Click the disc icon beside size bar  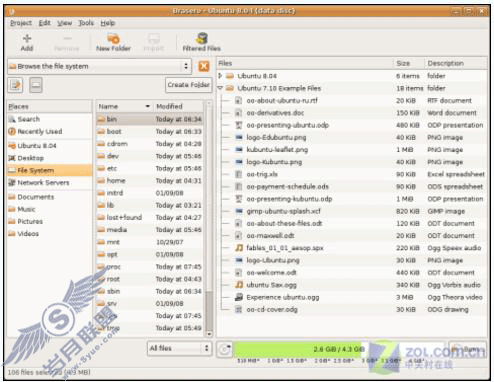coord(224,349)
